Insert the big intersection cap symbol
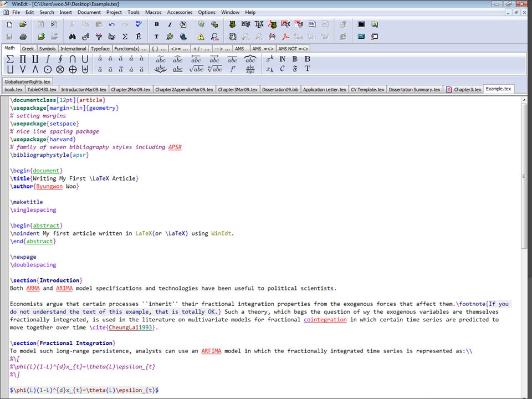 tap(73, 59)
